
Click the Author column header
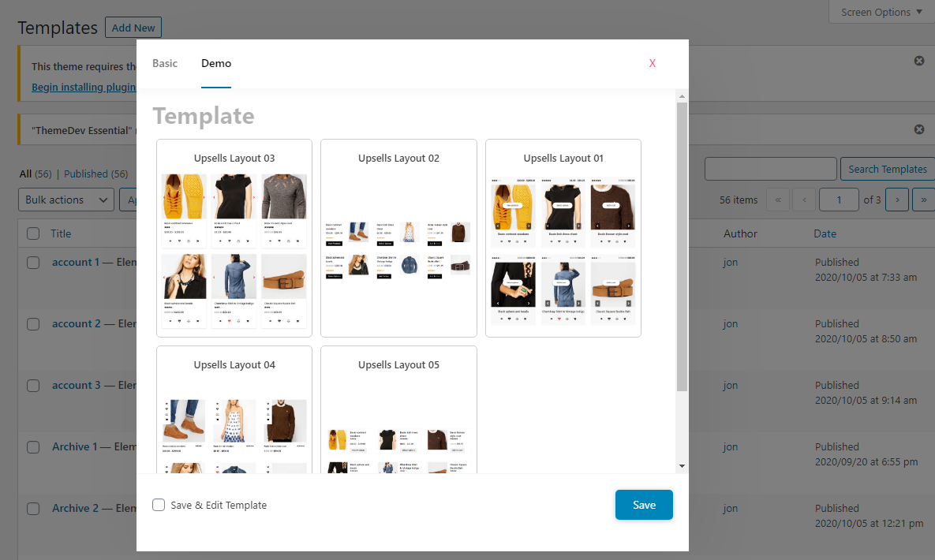(741, 233)
